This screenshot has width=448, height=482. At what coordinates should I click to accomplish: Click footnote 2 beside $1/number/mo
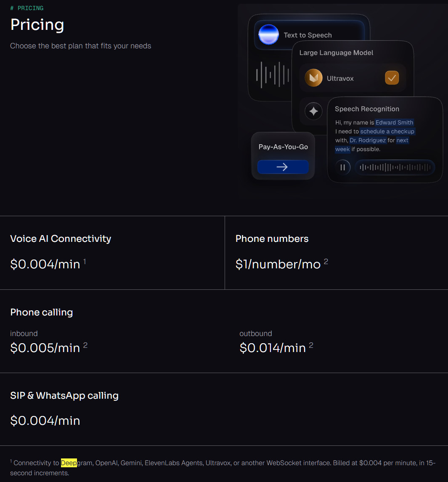(326, 262)
